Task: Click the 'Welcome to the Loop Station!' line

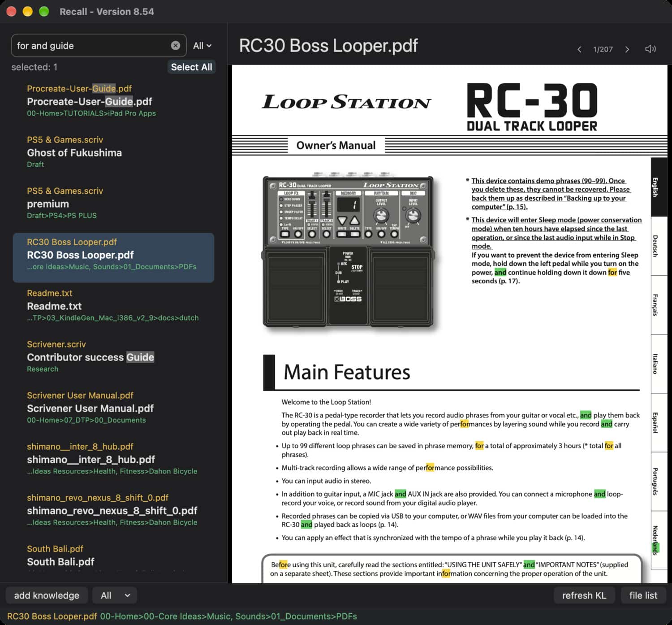Action: 326,402
